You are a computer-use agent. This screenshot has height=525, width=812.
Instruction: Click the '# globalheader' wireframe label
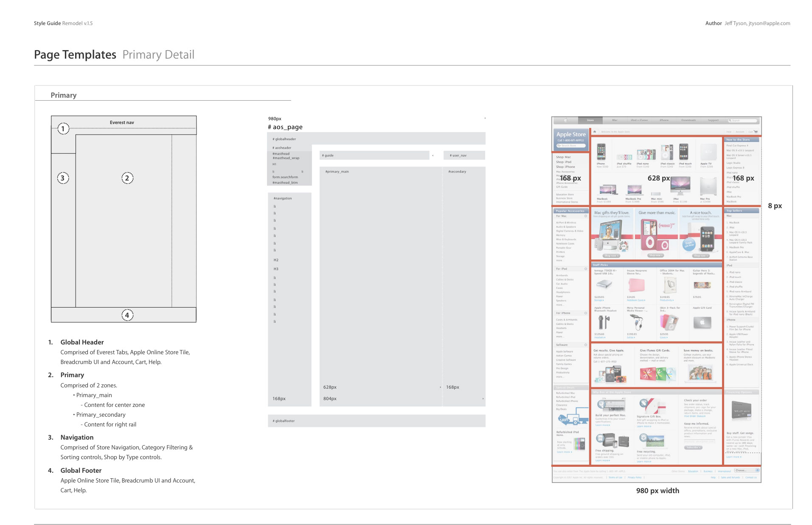coord(284,139)
